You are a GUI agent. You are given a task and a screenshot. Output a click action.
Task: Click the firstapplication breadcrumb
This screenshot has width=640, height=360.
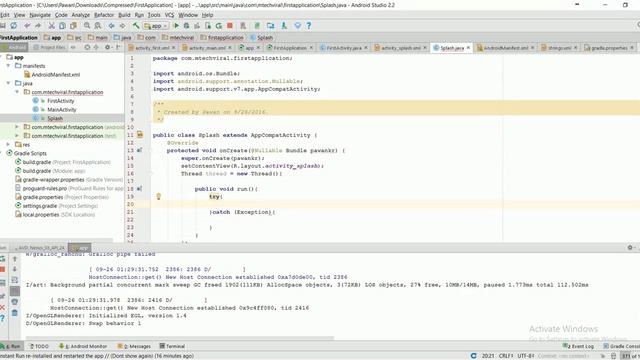tap(222, 38)
